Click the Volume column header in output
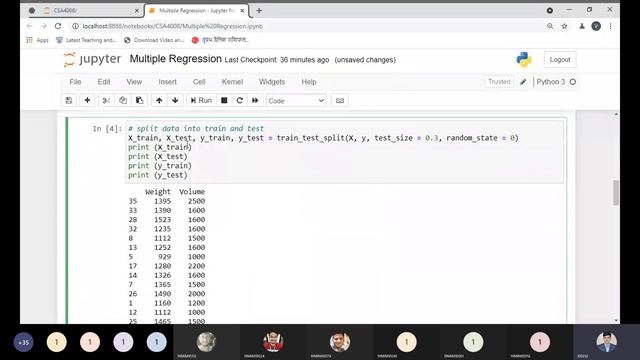 192,191
